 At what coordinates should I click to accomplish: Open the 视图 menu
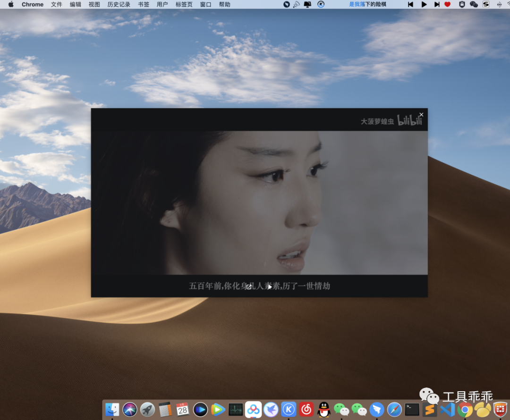(94, 4)
